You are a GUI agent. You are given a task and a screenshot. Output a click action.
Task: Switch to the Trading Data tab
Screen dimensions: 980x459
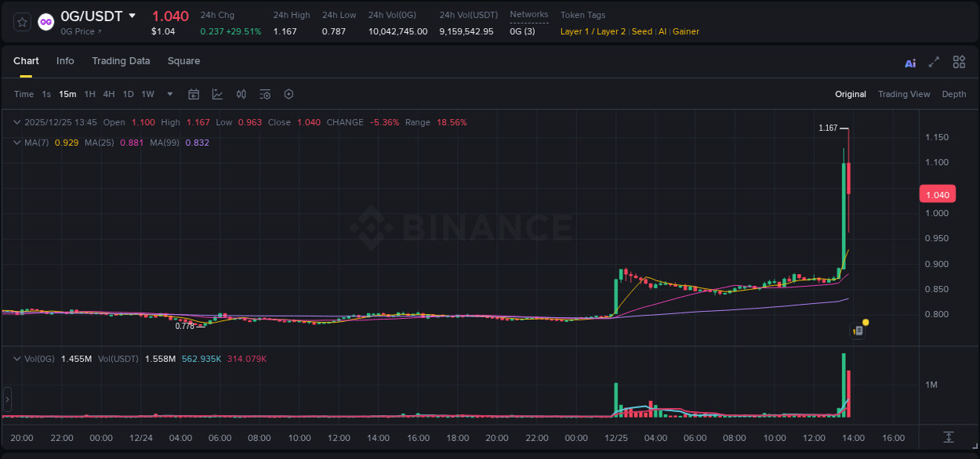[x=121, y=61]
